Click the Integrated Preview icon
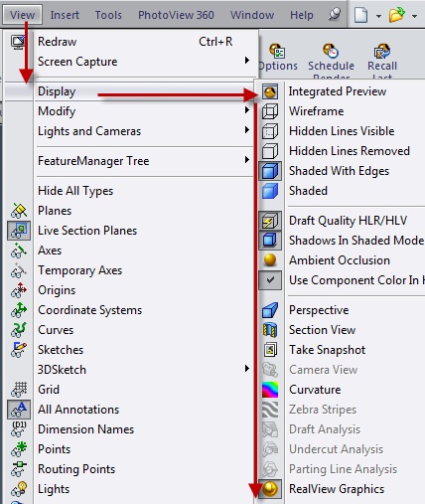425x504 pixels. (270, 91)
